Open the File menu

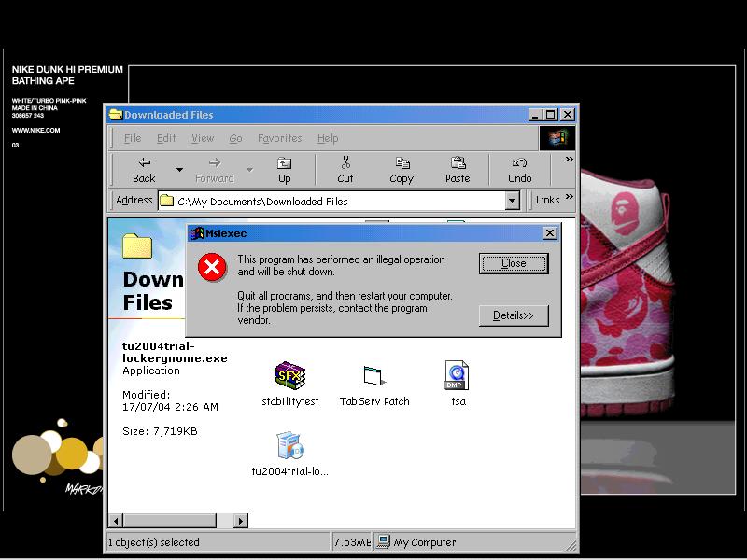point(133,138)
